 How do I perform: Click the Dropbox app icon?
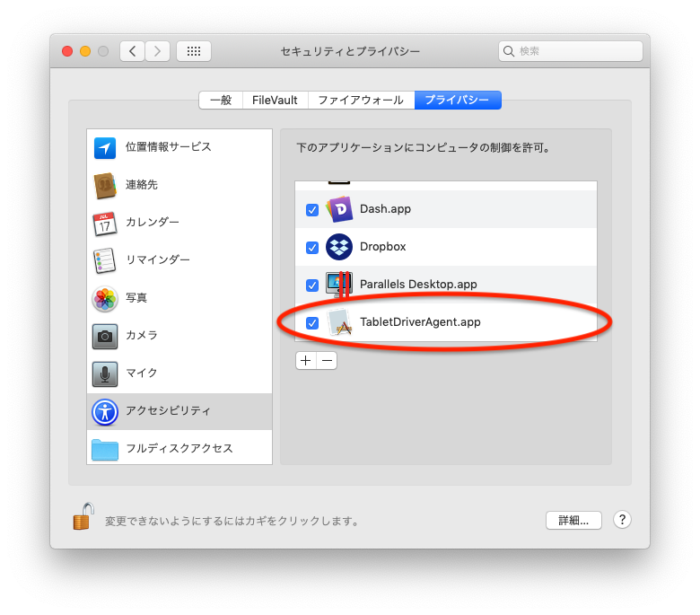[x=339, y=247]
